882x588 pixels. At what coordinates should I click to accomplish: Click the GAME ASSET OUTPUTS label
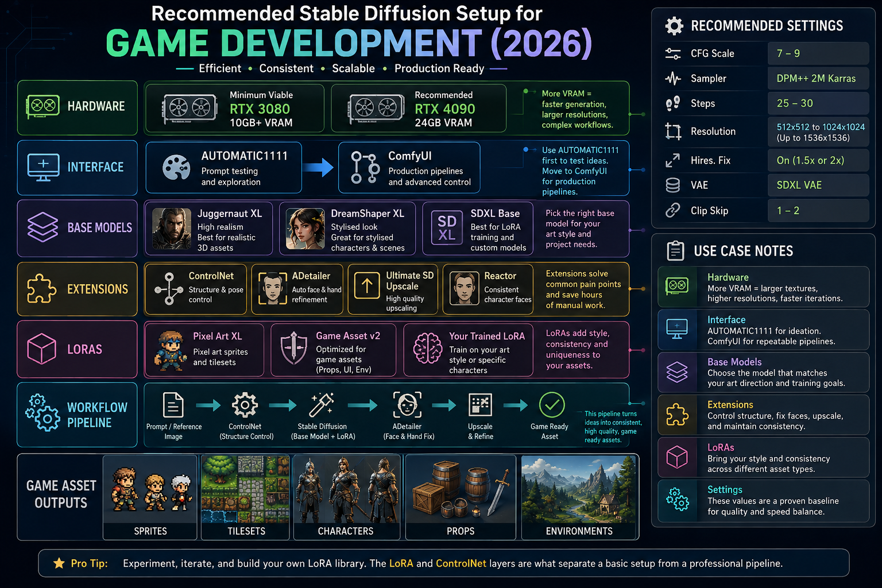coord(61,494)
